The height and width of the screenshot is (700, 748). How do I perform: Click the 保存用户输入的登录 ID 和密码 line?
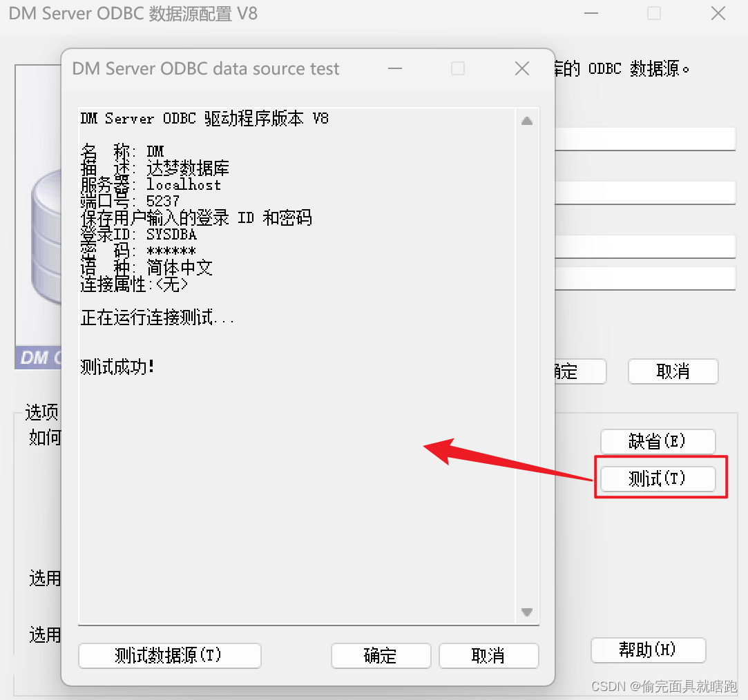pyautogui.click(x=196, y=218)
